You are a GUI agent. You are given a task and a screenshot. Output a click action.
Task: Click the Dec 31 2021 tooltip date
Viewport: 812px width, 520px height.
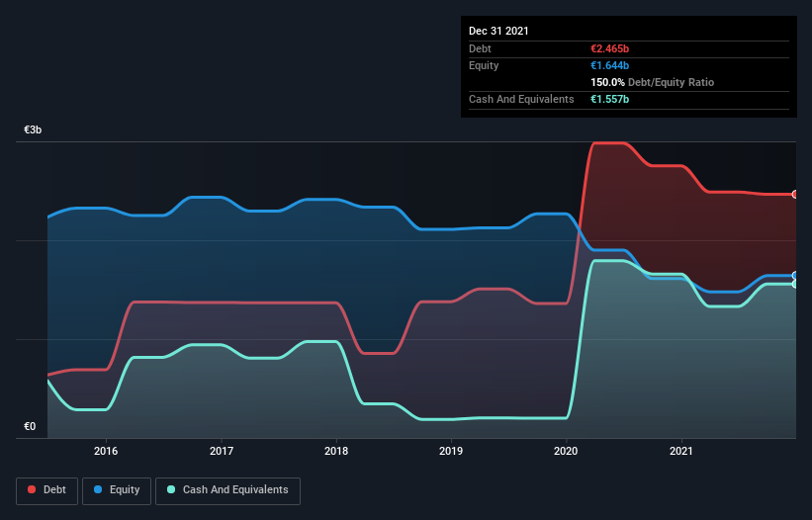pyautogui.click(x=498, y=31)
